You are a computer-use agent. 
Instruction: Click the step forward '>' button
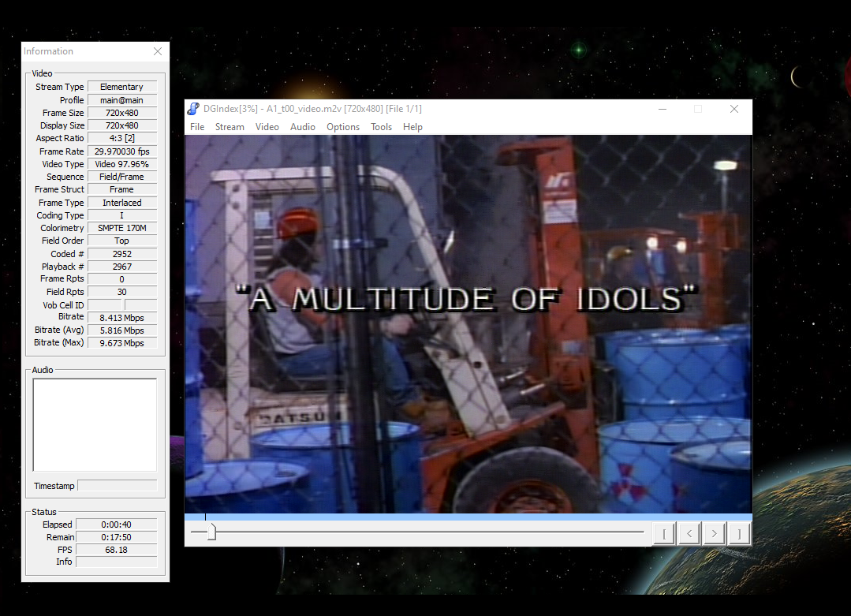[x=715, y=533]
